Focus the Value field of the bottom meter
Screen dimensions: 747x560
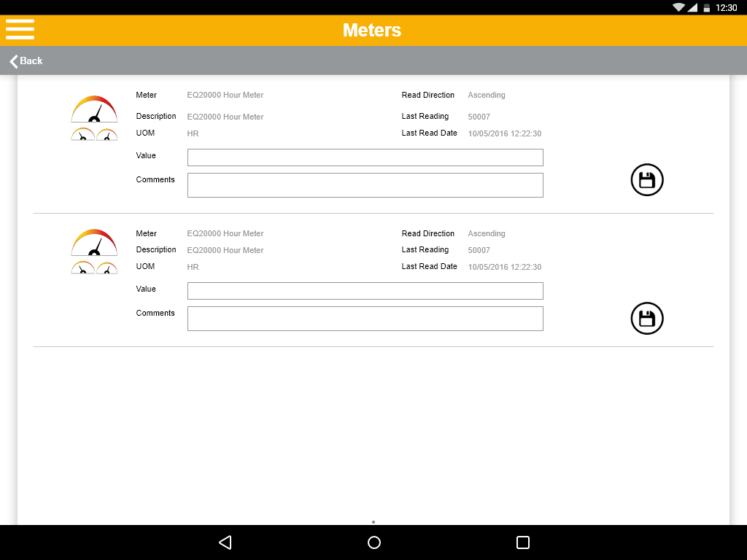pos(365,291)
